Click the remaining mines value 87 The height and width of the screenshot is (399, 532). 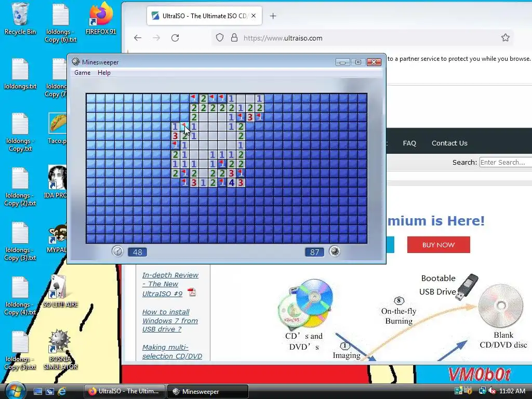click(314, 252)
